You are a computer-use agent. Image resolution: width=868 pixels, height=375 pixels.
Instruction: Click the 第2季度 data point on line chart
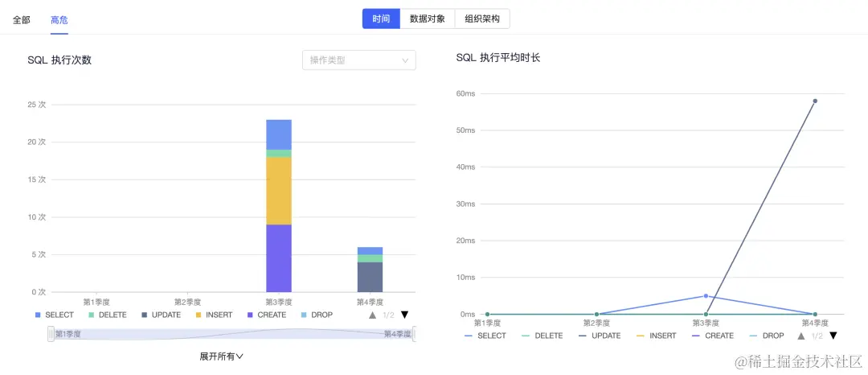point(596,314)
